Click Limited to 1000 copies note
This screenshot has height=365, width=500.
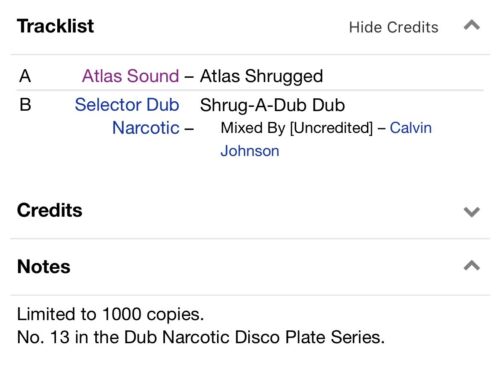[110, 314]
